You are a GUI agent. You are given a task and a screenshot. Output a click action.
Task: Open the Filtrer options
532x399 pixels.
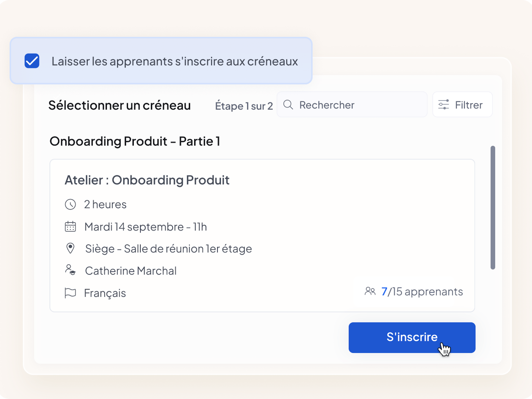(462, 105)
